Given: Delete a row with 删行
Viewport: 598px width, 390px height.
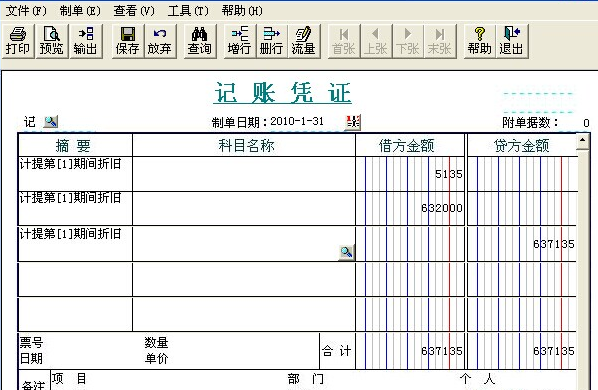Looking at the screenshot, I should coord(272,41).
